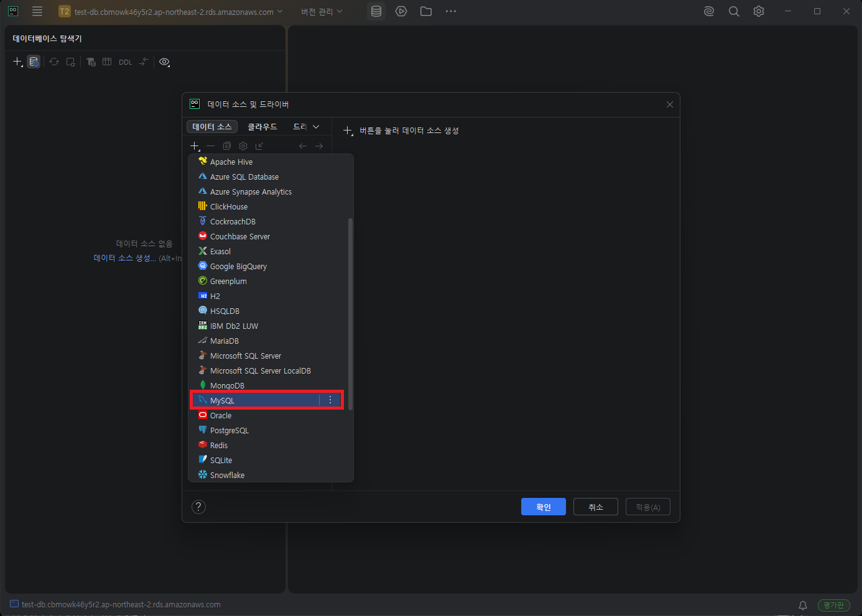Click the add plus icon in dialog toolbar
862x616 pixels.
(x=195, y=146)
